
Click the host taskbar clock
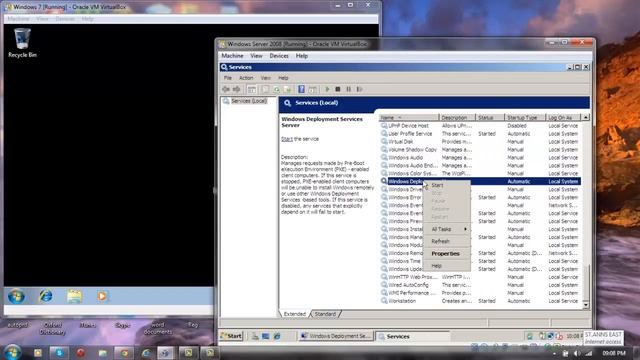tap(613, 353)
